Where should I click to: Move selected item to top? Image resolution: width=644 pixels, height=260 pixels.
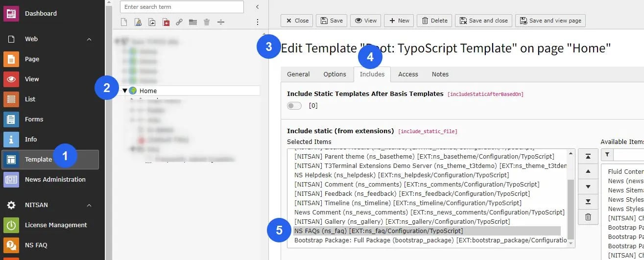point(588,155)
